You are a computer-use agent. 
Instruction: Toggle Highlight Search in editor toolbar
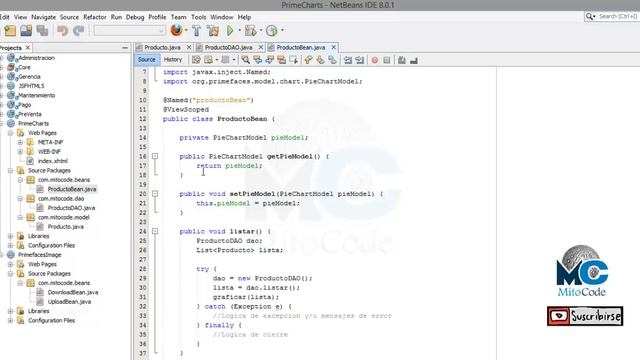click(282, 60)
